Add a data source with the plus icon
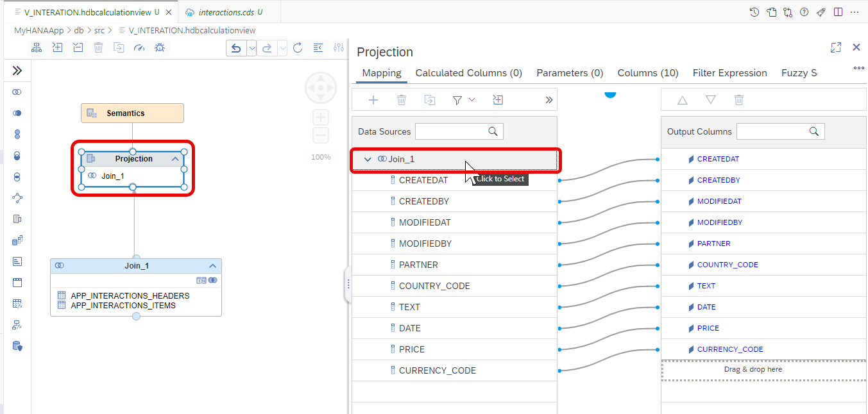868x414 pixels. (x=373, y=99)
